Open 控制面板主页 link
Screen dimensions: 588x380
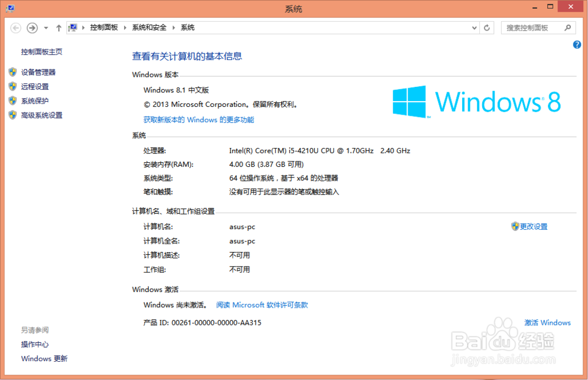coord(42,52)
